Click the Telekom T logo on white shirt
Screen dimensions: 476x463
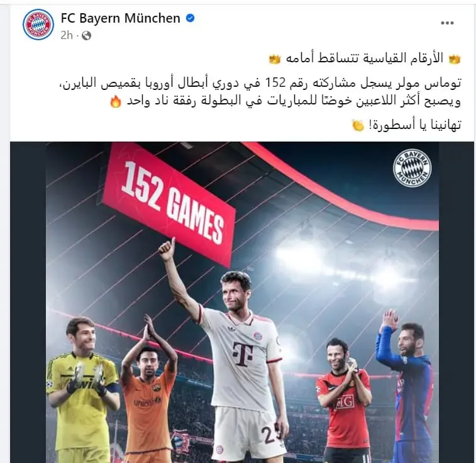coord(243,354)
